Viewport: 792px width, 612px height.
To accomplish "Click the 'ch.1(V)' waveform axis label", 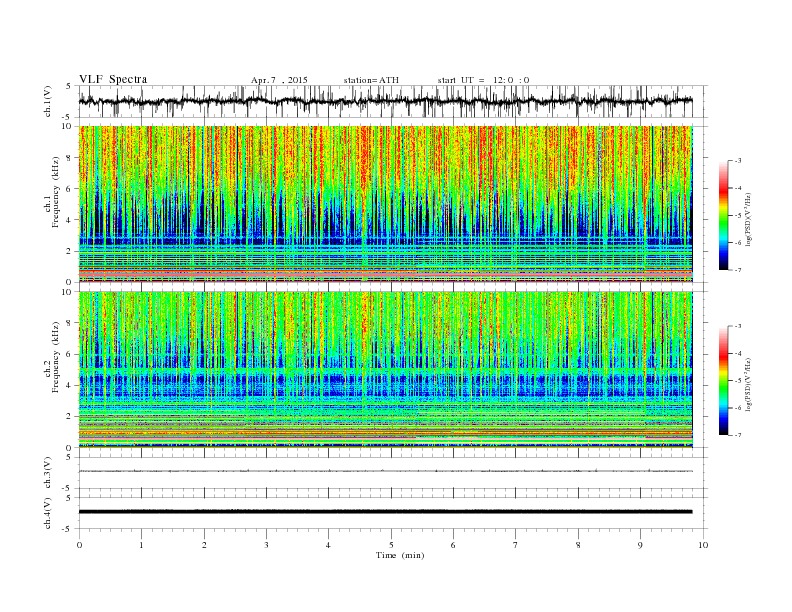I will (48, 101).
